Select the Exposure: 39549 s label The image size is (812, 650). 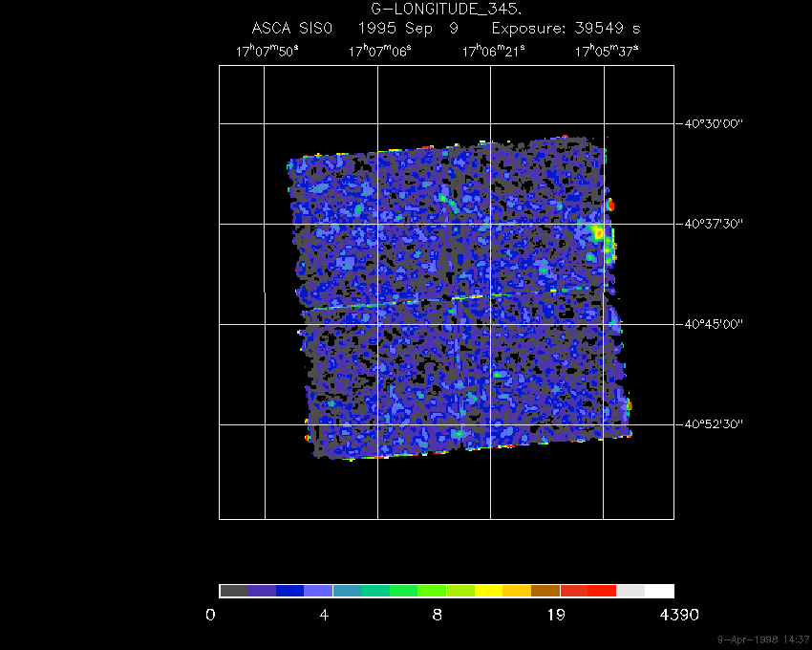click(x=566, y=28)
